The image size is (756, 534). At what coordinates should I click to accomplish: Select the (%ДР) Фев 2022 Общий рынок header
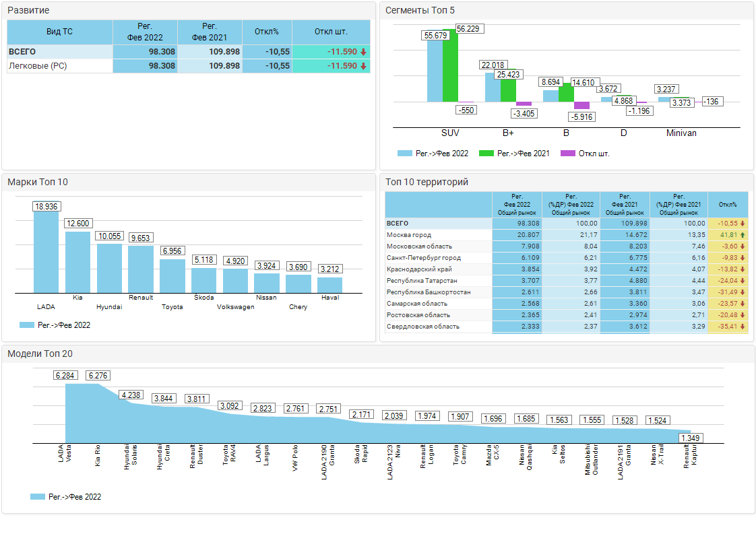pos(571,204)
